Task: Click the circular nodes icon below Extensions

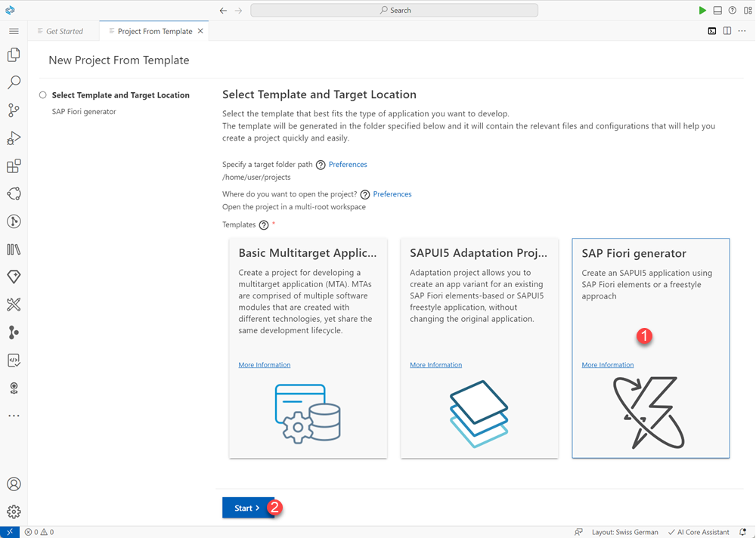Action: pos(14,193)
